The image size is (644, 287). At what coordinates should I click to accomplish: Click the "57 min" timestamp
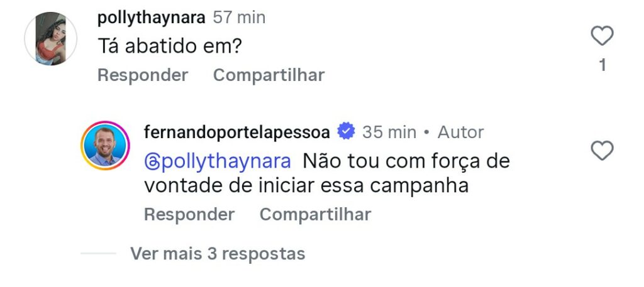pyautogui.click(x=239, y=18)
